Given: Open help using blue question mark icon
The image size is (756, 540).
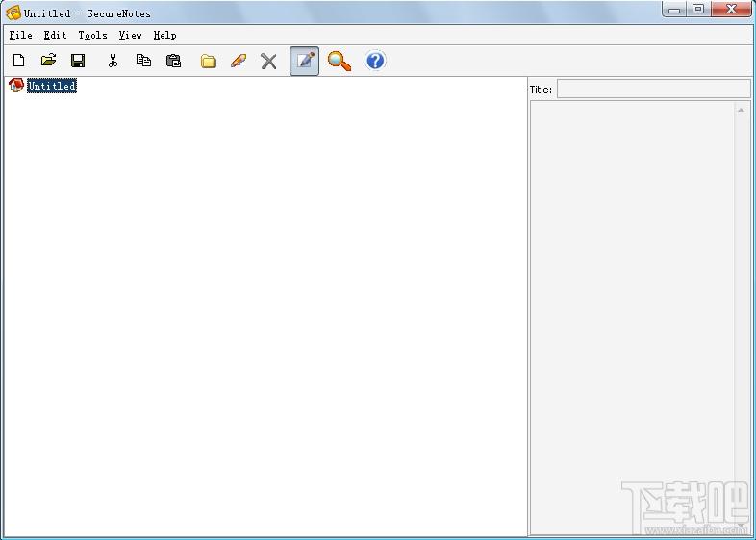Looking at the screenshot, I should pyautogui.click(x=375, y=61).
